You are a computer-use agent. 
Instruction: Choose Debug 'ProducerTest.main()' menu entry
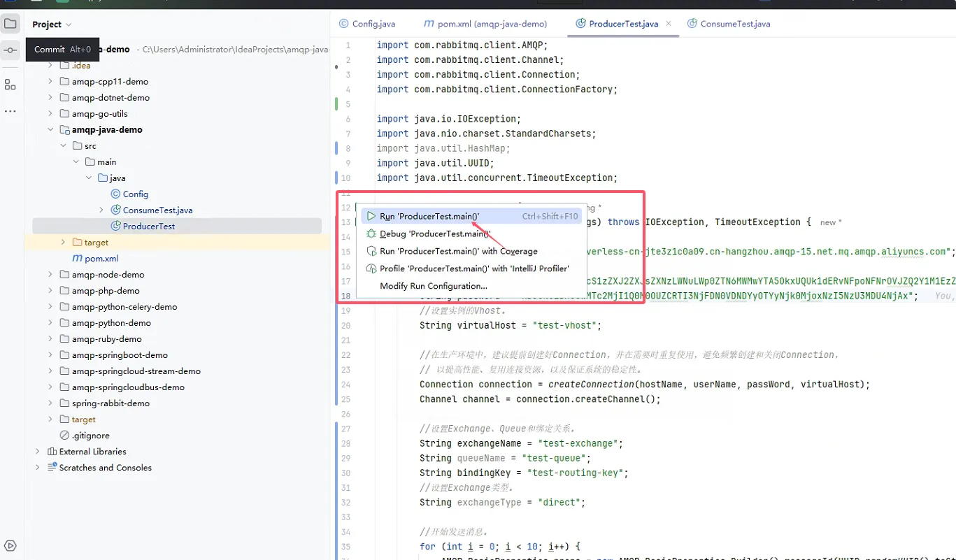coord(470,234)
